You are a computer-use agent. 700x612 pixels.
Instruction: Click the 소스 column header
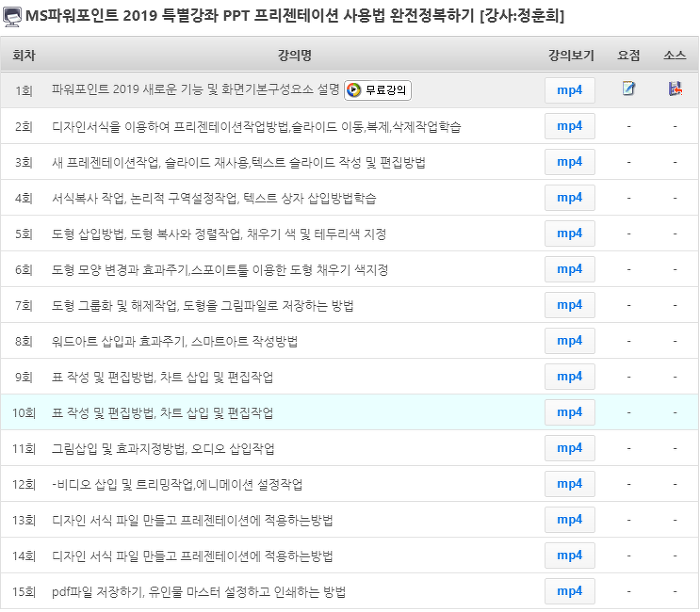click(x=675, y=55)
